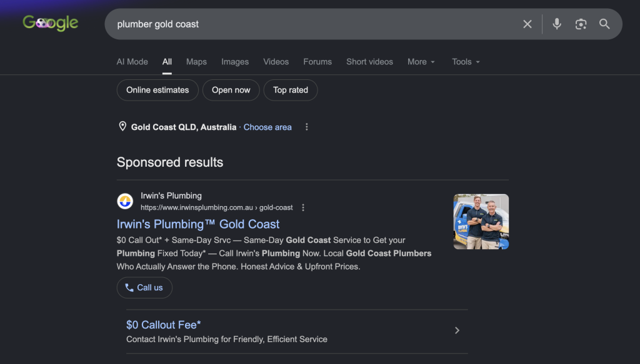Click the Call us button

[x=144, y=288]
